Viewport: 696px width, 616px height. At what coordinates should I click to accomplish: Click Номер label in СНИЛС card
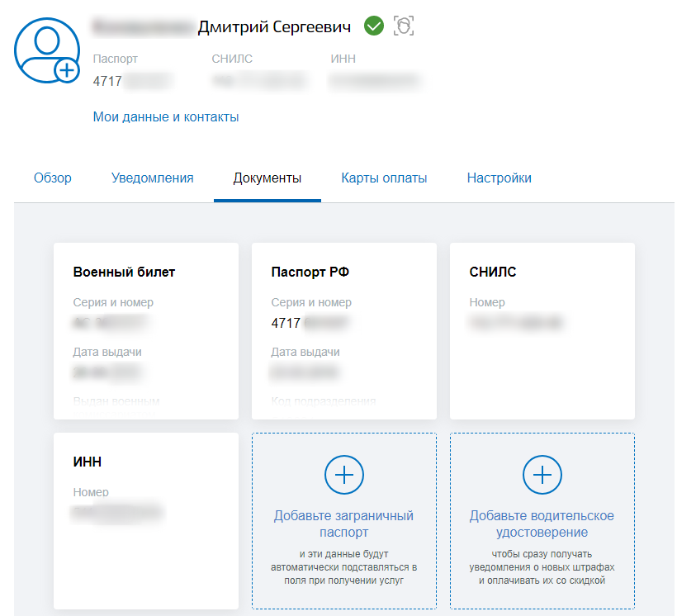pyautogui.click(x=487, y=303)
